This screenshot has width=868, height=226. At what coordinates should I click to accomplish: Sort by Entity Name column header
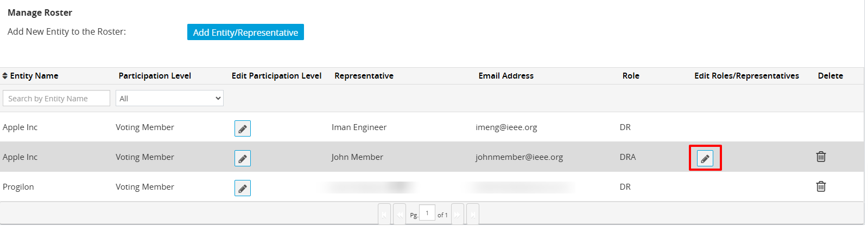[30, 76]
